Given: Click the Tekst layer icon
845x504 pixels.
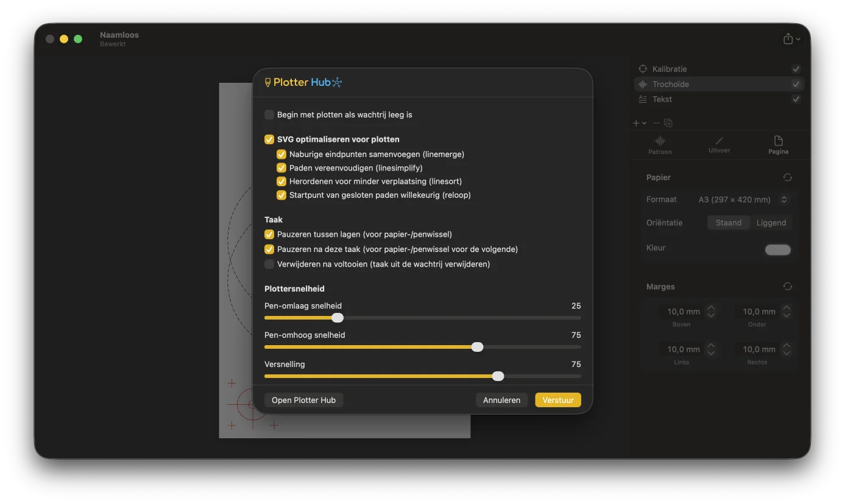Looking at the screenshot, I should click(642, 99).
